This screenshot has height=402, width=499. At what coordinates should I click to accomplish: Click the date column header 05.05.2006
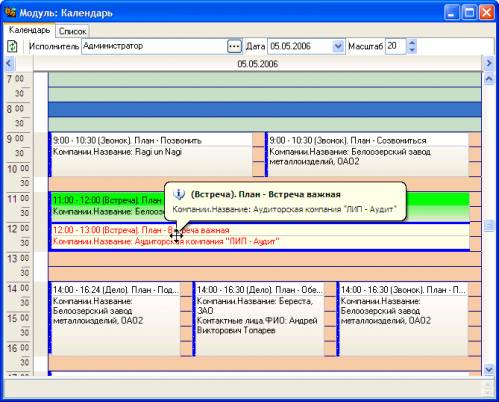257,64
